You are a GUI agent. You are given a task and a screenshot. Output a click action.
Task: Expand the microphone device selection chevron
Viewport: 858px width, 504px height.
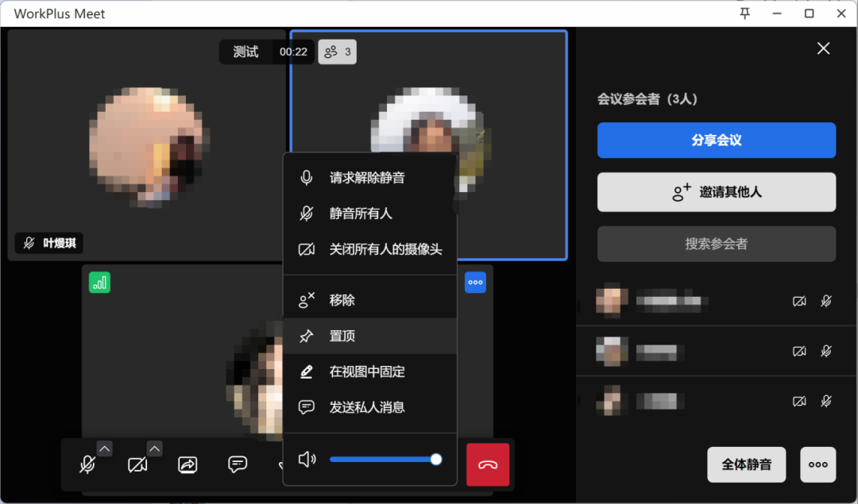(104, 448)
